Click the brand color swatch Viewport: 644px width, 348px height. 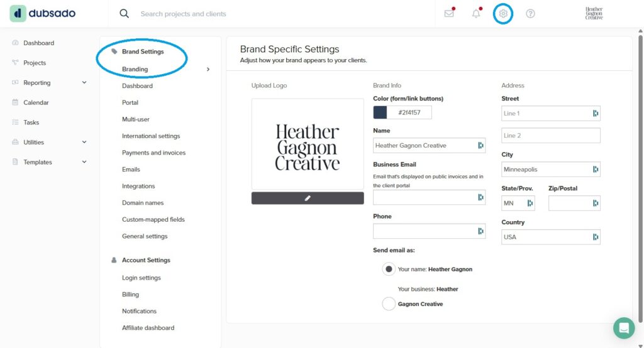[x=380, y=112]
